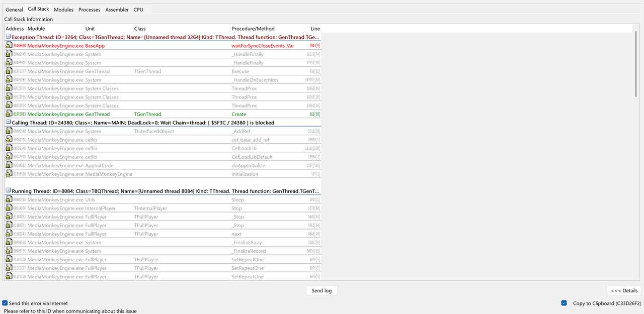Click the waitForSyncCloseEvents_Var procedure text

[263, 46]
